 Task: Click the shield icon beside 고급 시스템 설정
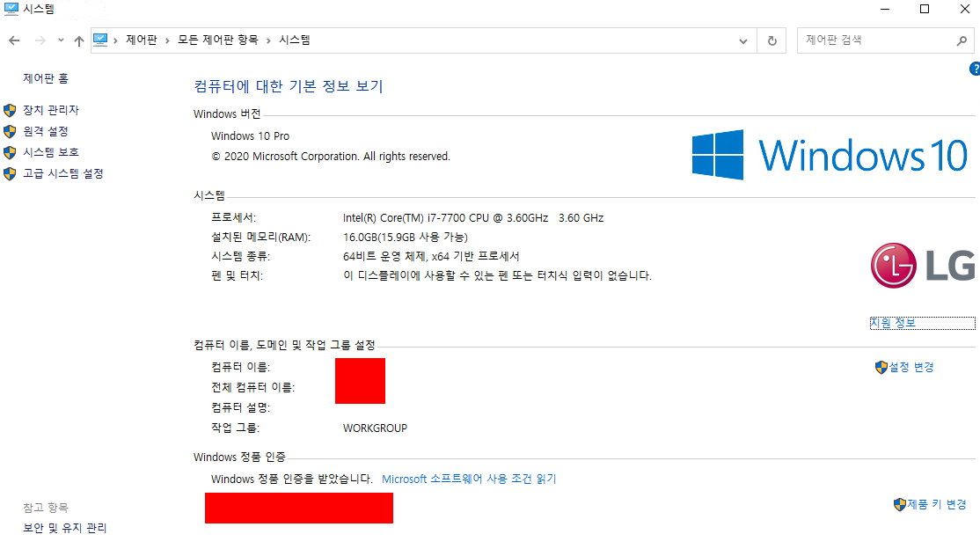(10, 174)
